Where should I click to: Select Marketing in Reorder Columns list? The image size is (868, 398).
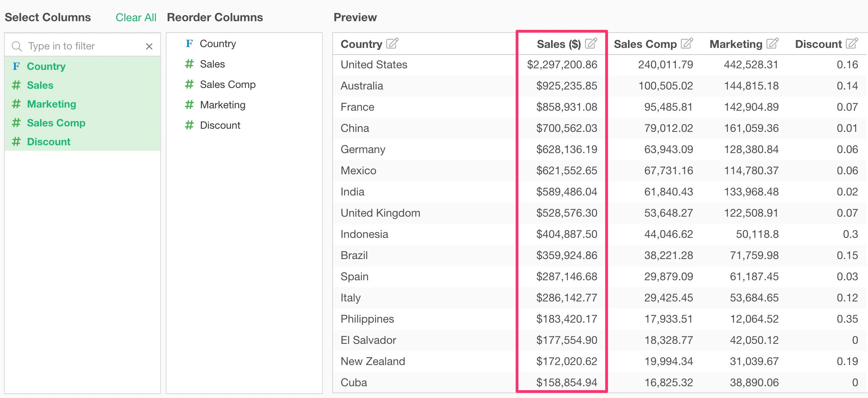click(223, 105)
